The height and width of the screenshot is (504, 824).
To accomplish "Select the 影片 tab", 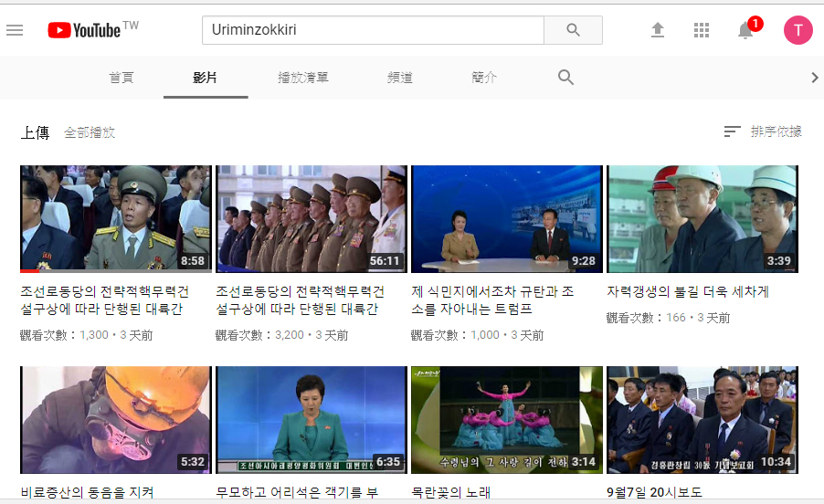I will (206, 78).
